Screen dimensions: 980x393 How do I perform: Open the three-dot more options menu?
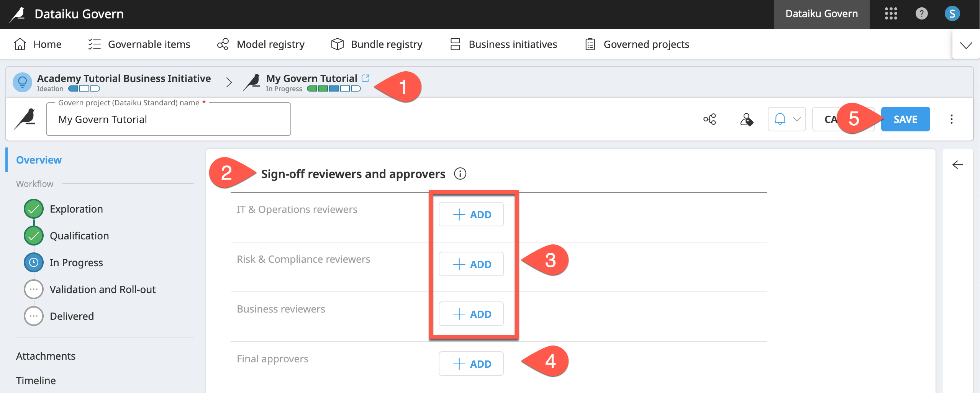tap(951, 119)
